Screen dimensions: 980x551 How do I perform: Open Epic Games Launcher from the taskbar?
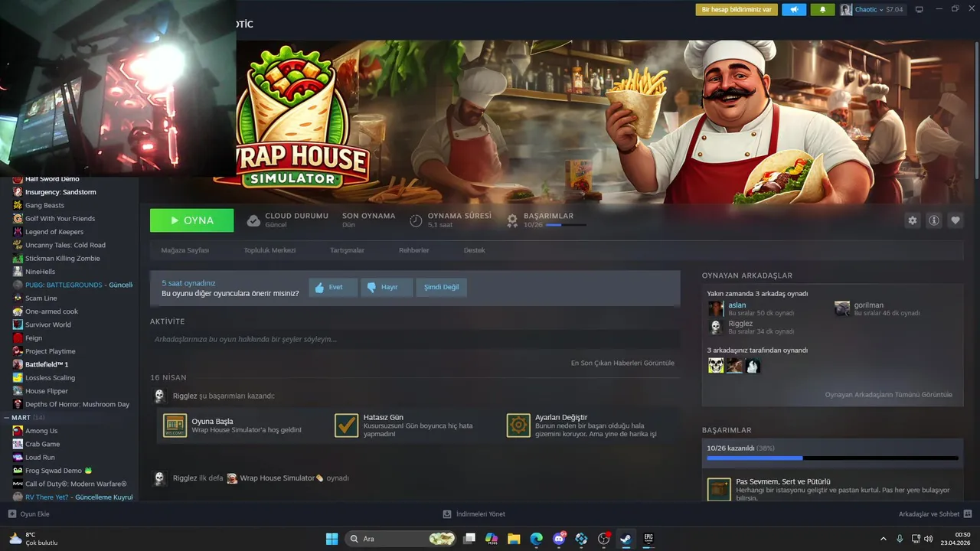[x=648, y=539]
